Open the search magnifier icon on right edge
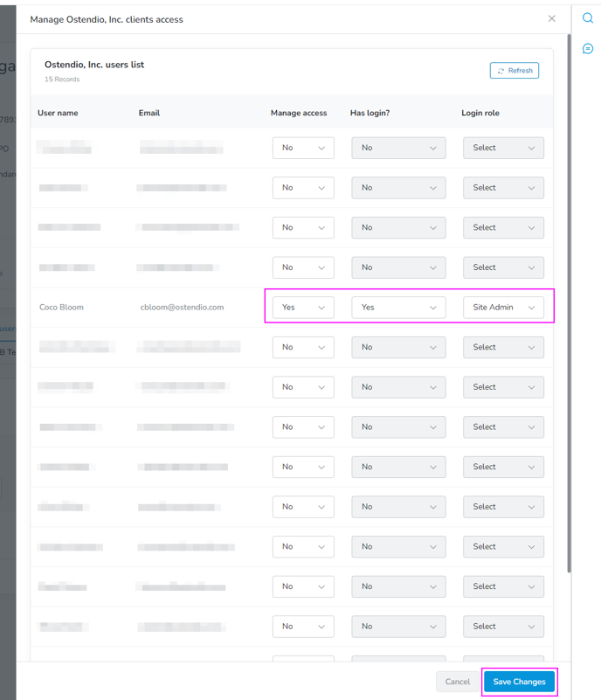 click(x=587, y=17)
